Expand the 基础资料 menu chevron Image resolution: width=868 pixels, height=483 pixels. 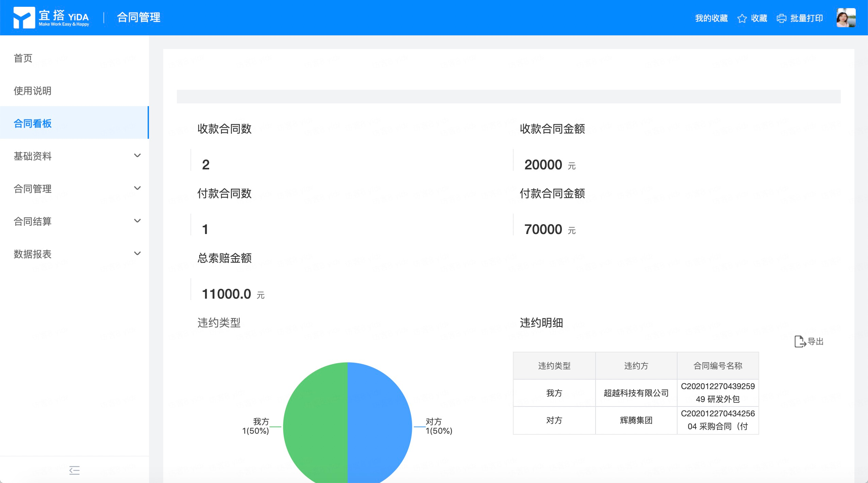pyautogui.click(x=137, y=156)
